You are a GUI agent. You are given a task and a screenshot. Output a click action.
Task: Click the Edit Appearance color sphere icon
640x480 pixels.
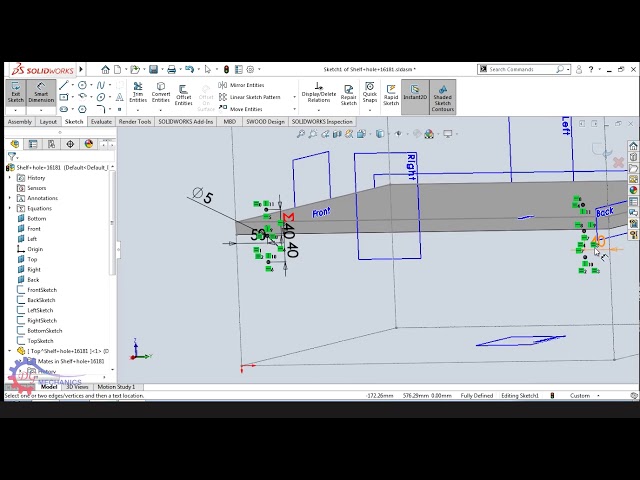(x=429, y=134)
